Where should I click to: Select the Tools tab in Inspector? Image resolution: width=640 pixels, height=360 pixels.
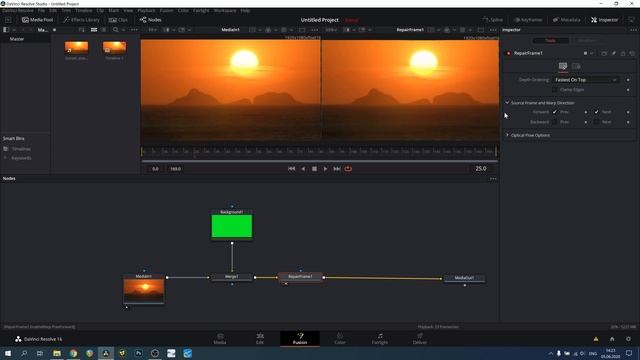pyautogui.click(x=551, y=40)
